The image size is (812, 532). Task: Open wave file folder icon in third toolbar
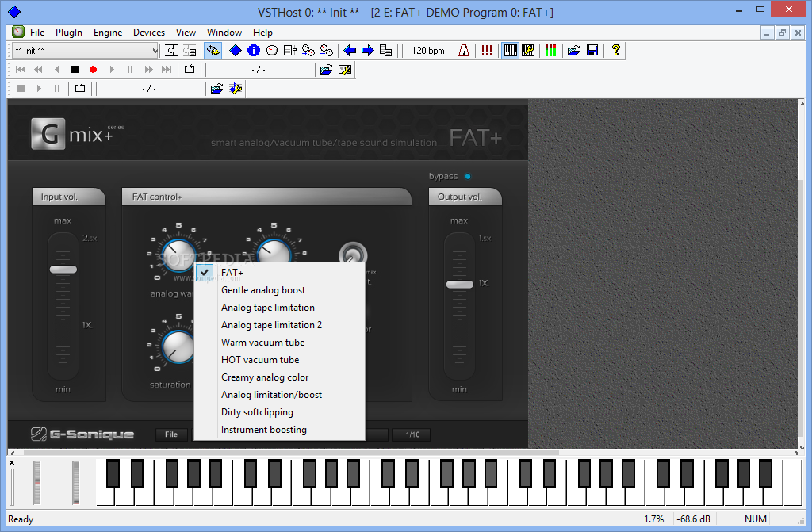coord(217,89)
